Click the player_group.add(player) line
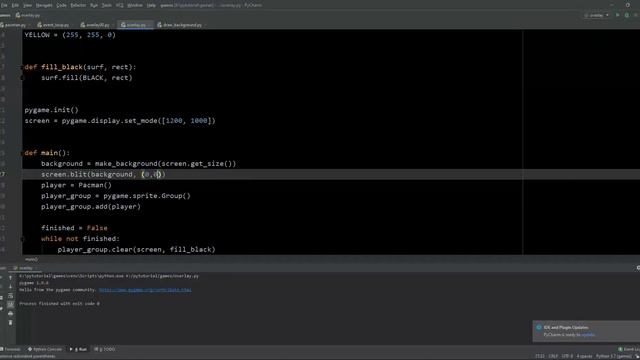Image resolution: width=640 pixels, height=360 pixels. [91, 207]
